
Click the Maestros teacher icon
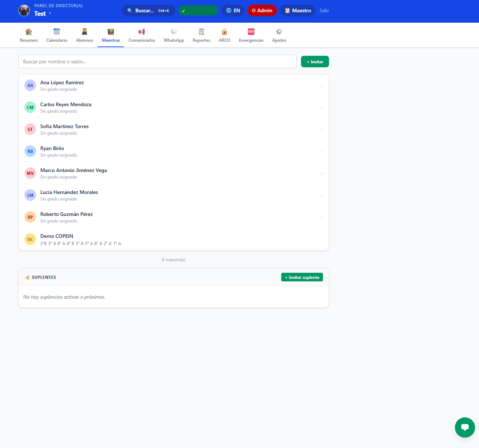[111, 32]
